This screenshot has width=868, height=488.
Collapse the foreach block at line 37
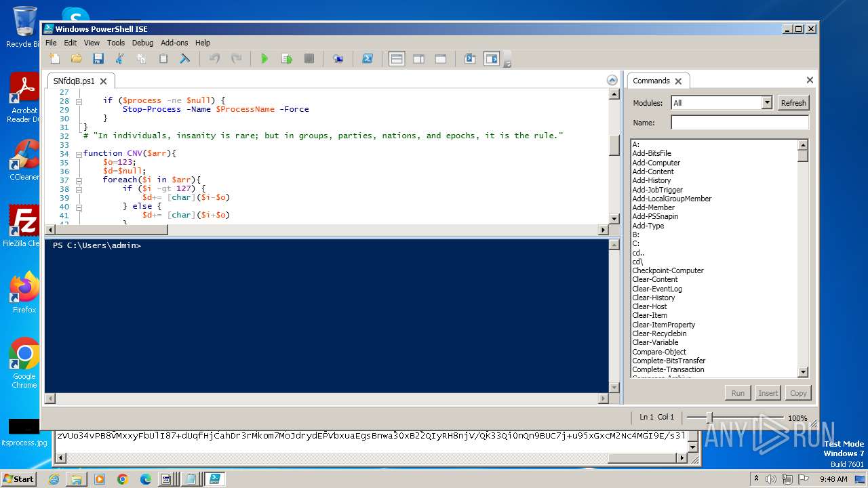pyautogui.click(x=79, y=180)
